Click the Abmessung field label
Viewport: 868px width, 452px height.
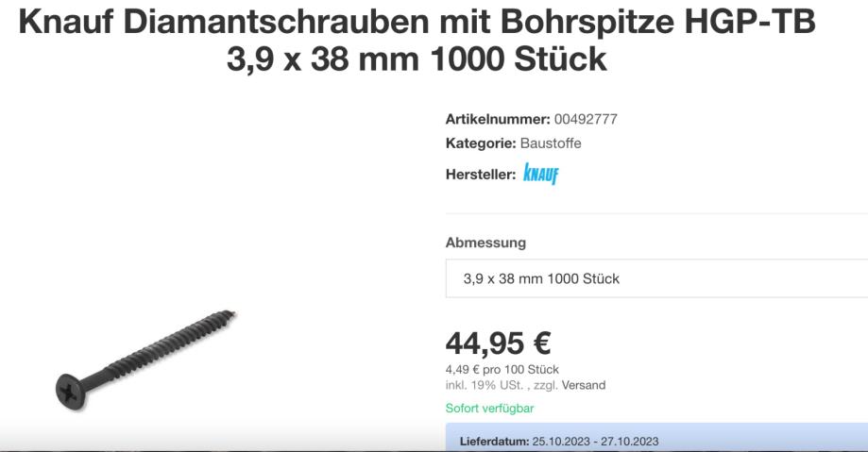(x=485, y=243)
